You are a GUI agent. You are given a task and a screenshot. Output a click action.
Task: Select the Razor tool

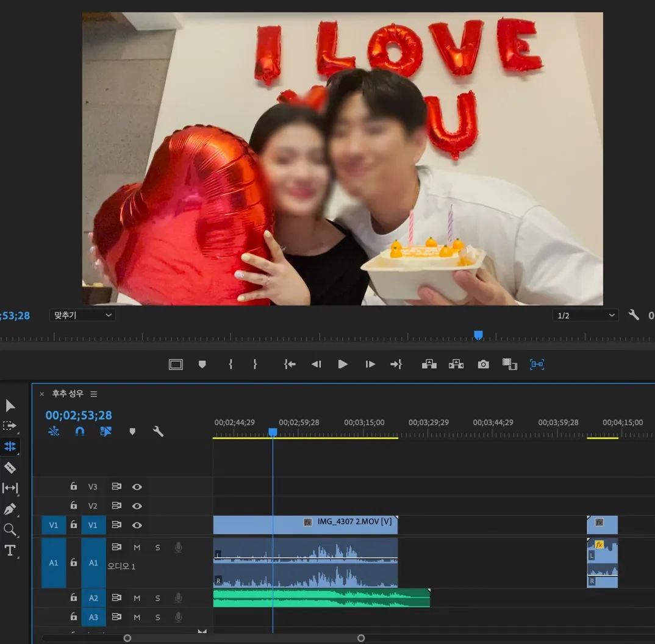[x=9, y=468]
